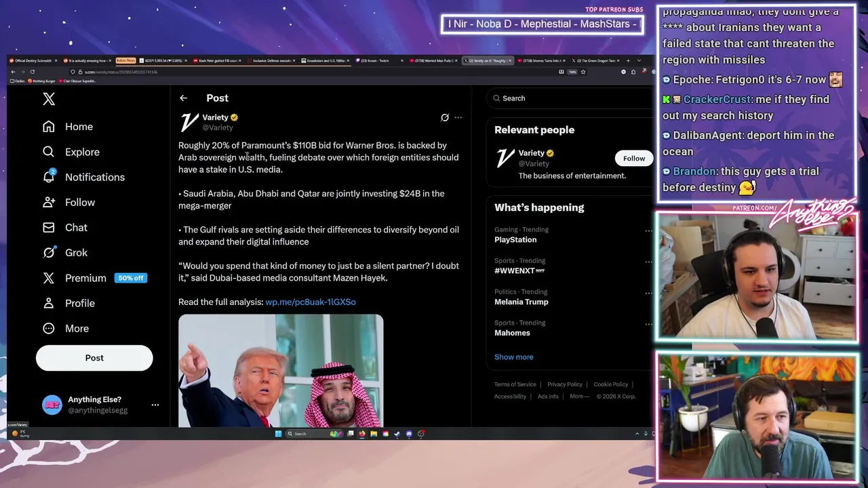Switch to forsen - Twitch tab
This screenshot has height=488, width=868.
pyautogui.click(x=380, y=61)
